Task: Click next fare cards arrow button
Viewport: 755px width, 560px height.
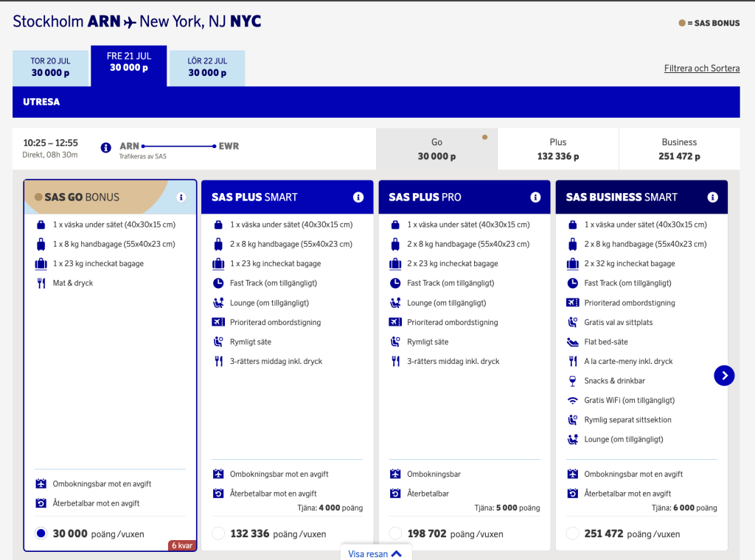Action: [724, 375]
